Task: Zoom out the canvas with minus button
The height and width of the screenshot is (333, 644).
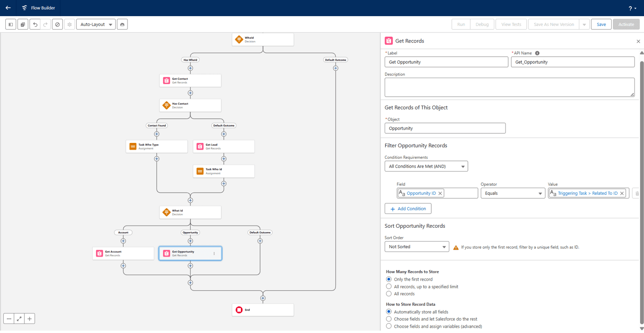Action: [9, 319]
